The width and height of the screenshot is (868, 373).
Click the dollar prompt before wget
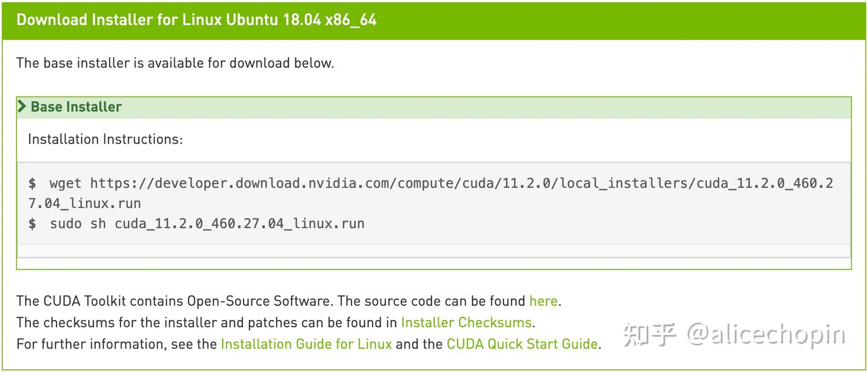(x=32, y=183)
